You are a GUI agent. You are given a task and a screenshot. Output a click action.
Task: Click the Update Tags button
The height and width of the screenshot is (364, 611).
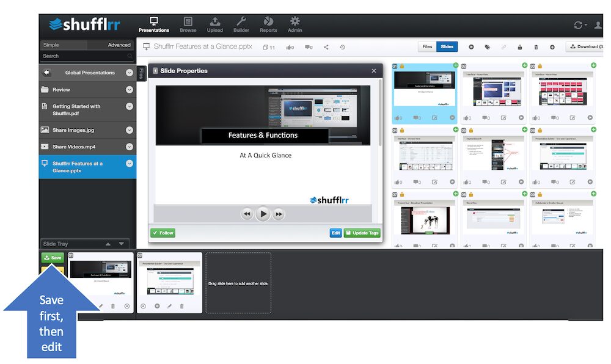362,233
